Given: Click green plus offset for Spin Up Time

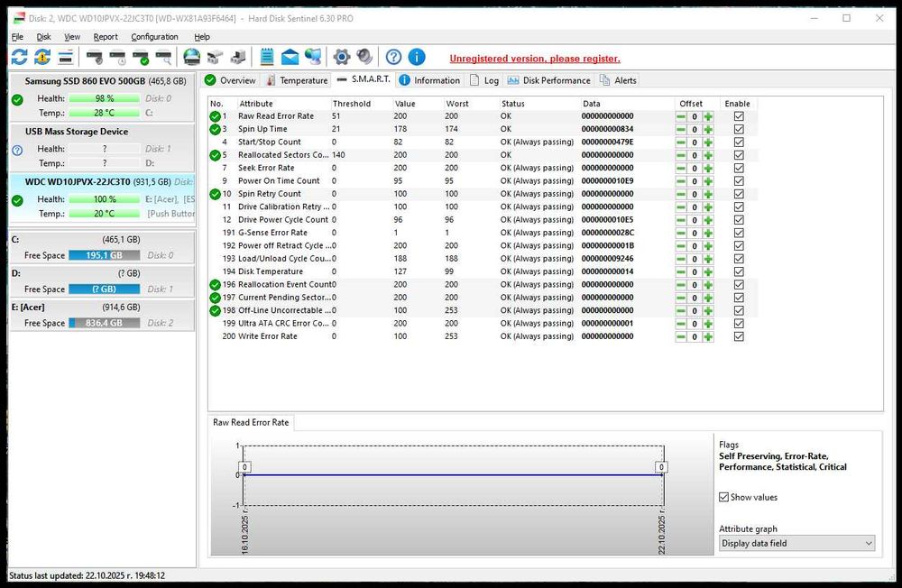Looking at the screenshot, I should [708, 129].
